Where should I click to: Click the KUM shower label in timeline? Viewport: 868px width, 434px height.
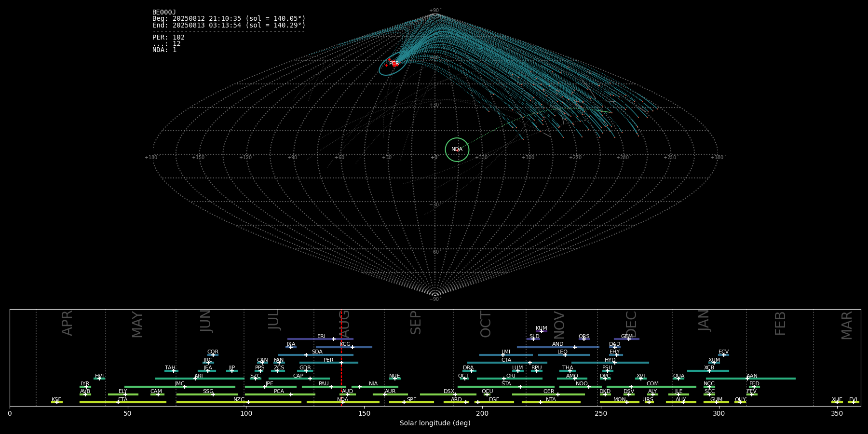pyautogui.click(x=542, y=328)
